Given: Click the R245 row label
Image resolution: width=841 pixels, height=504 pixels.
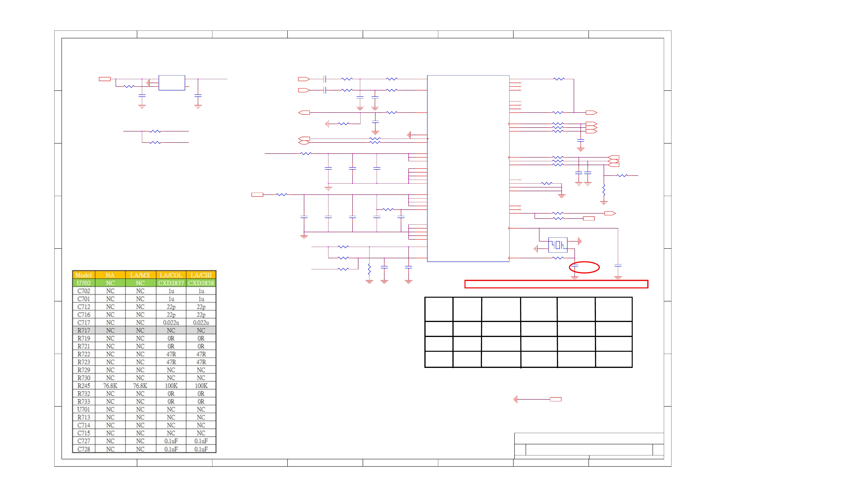Looking at the screenshot, I should tap(84, 386).
